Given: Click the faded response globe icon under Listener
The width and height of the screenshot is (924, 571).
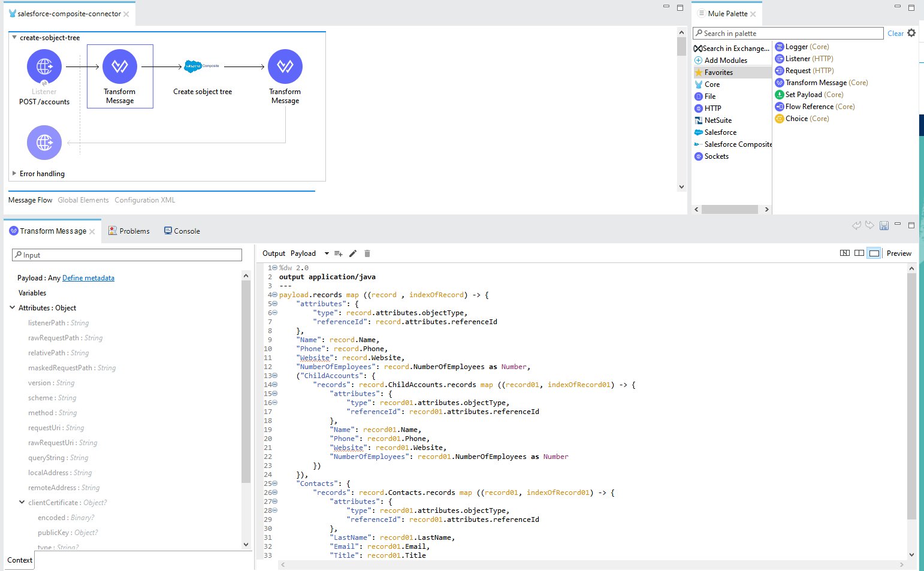Looking at the screenshot, I should click(44, 143).
